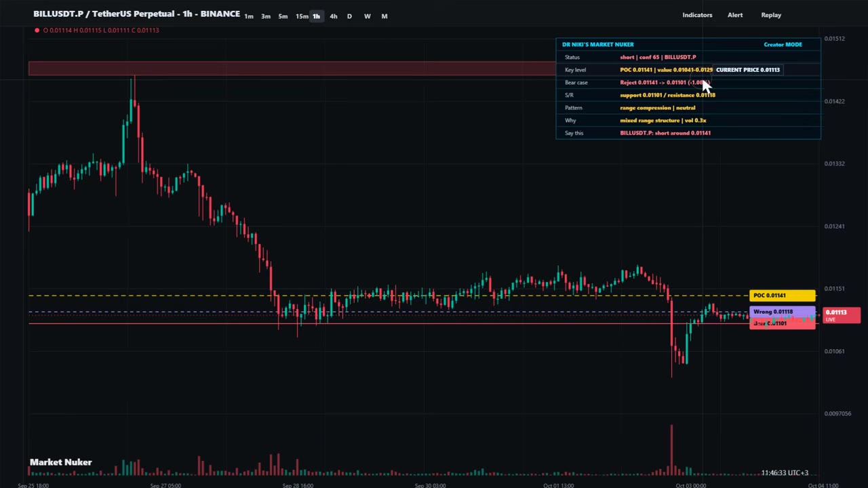Switch to the 5m timeframe
The image size is (868, 488).
coord(283,16)
